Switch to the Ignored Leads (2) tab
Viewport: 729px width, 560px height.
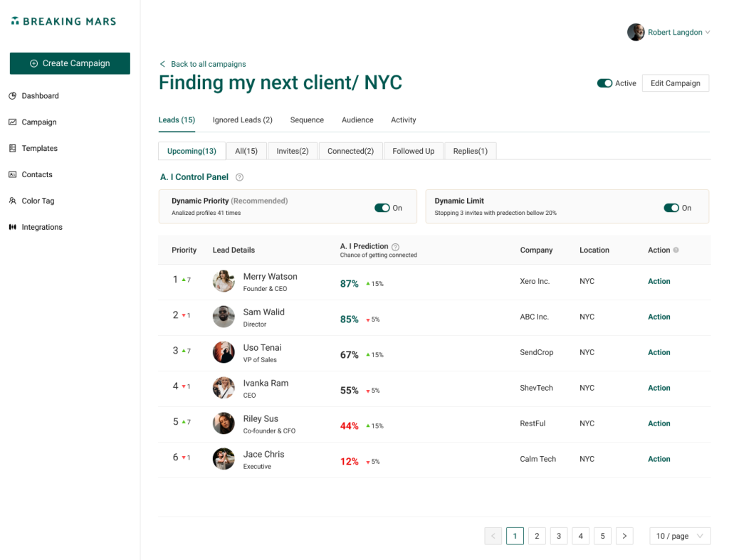click(242, 120)
